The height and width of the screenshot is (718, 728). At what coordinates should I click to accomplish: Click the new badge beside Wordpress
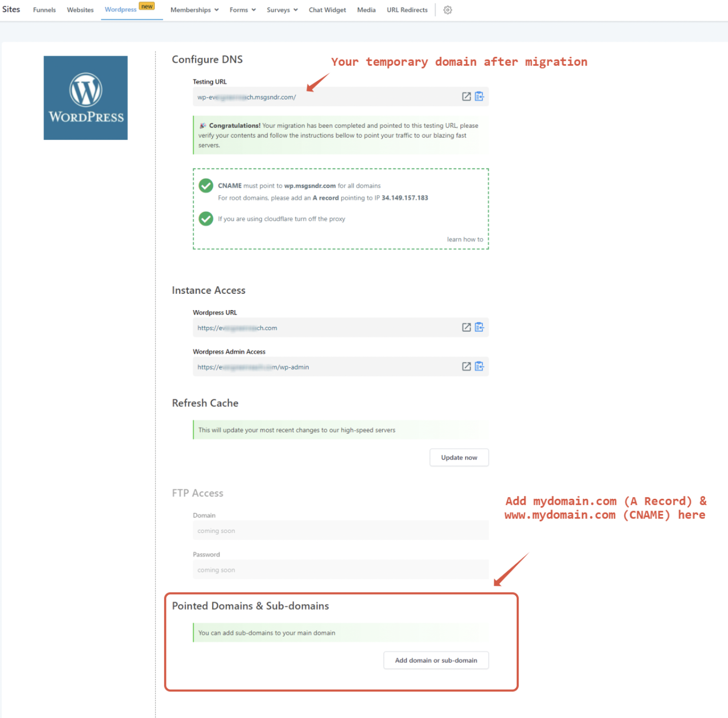point(147,6)
